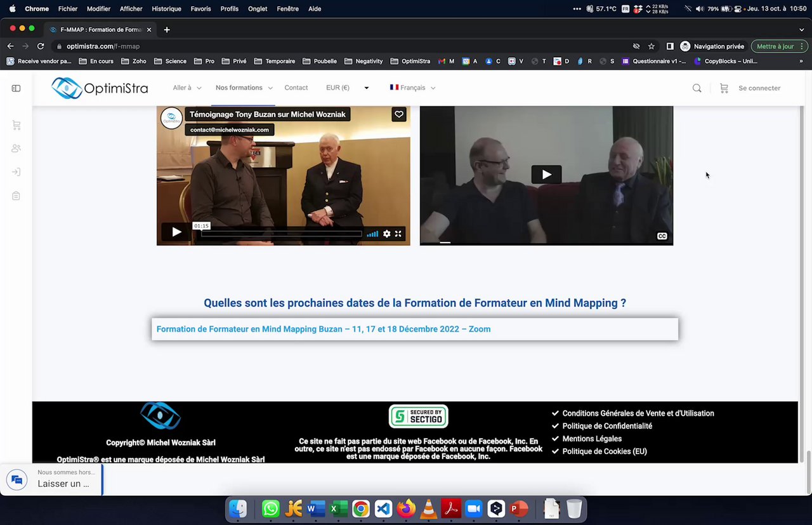Open the Historique menu
This screenshot has width=812, height=525.
tap(166, 9)
